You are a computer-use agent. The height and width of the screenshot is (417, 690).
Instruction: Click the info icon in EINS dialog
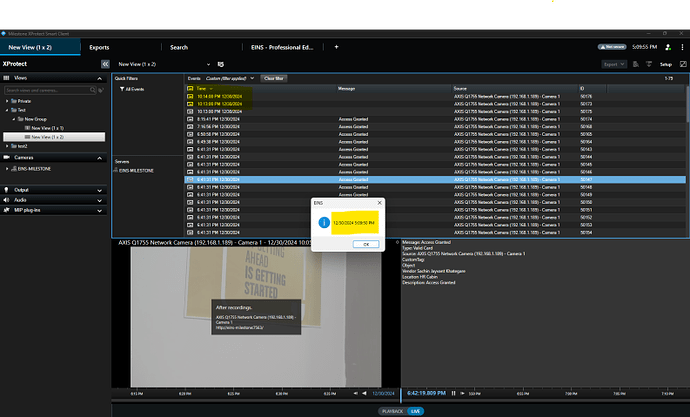pos(324,223)
